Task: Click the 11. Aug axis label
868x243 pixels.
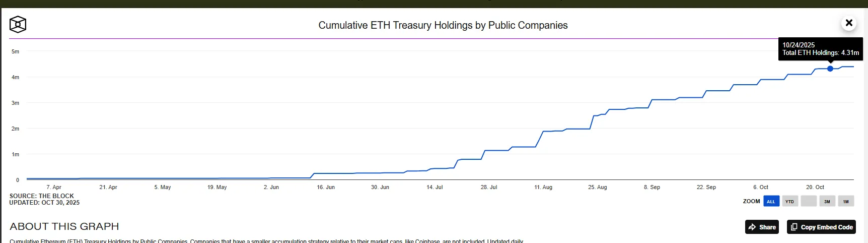Action: pyautogui.click(x=543, y=187)
